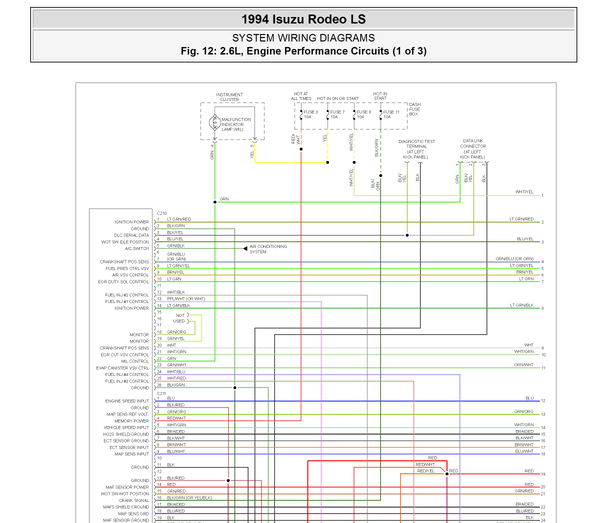Click the 'MAP SENS GRD' pin label
591x523 pixels.
pos(133,514)
